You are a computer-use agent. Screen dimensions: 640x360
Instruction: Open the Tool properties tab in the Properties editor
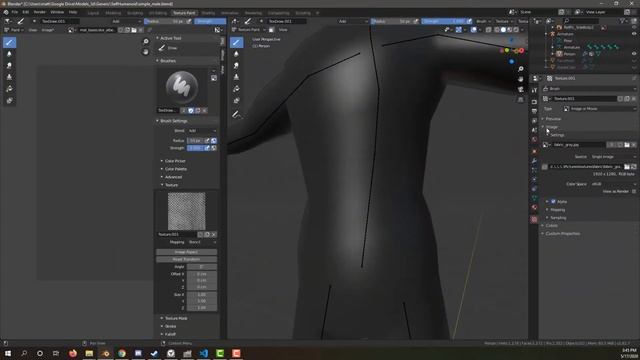coord(534,91)
